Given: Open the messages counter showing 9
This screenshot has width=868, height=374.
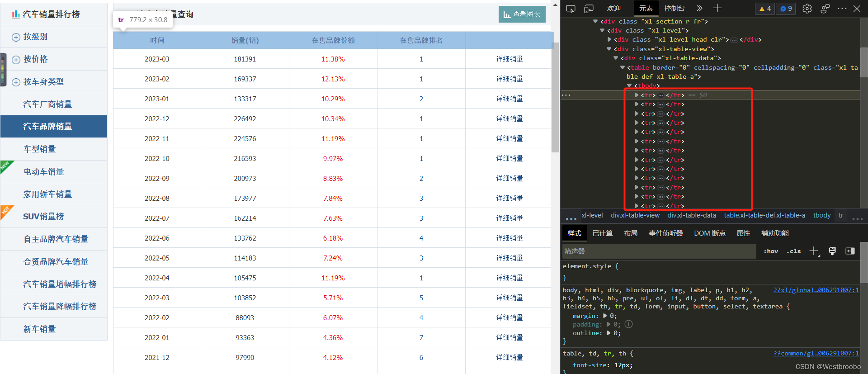Looking at the screenshot, I should point(786,9).
